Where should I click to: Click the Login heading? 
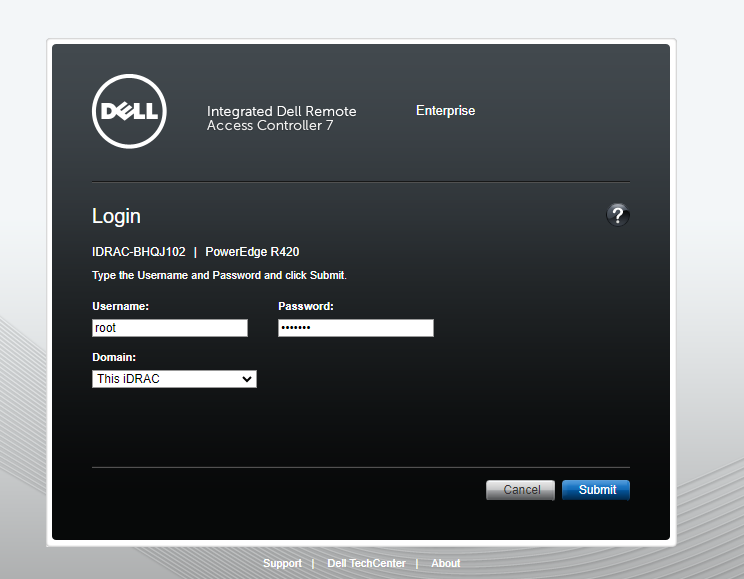pyautogui.click(x=116, y=216)
